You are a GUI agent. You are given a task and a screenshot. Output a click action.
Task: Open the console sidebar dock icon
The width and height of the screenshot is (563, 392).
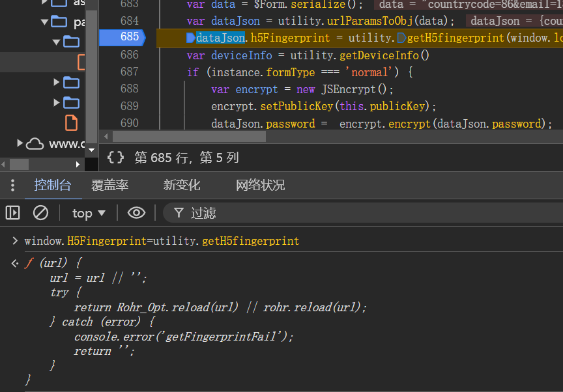[x=12, y=212]
